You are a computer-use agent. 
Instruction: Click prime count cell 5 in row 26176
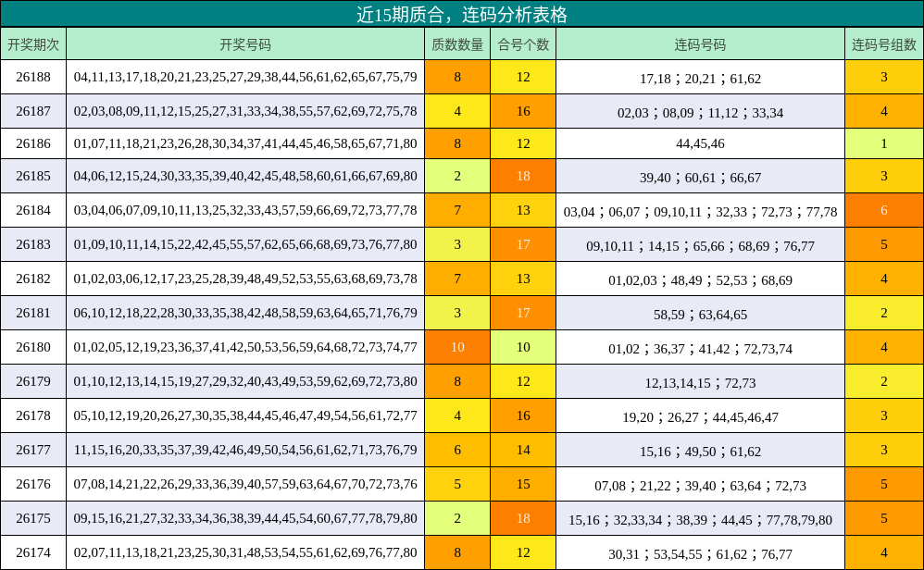[457, 483]
